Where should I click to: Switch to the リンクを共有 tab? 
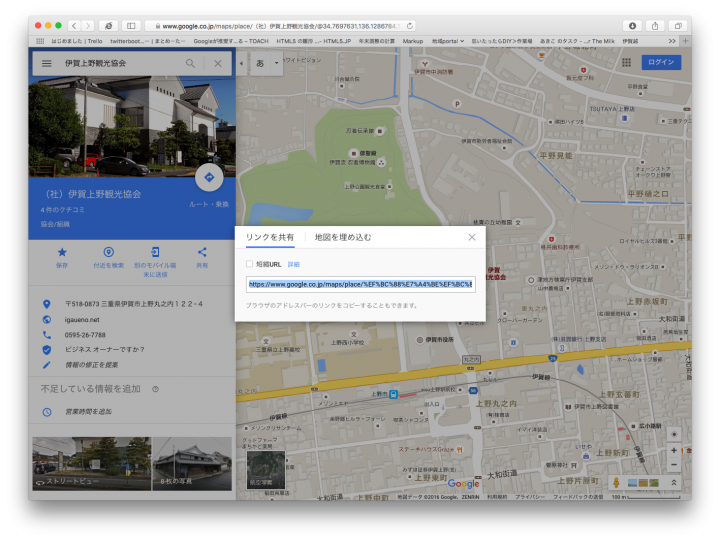[x=270, y=237]
